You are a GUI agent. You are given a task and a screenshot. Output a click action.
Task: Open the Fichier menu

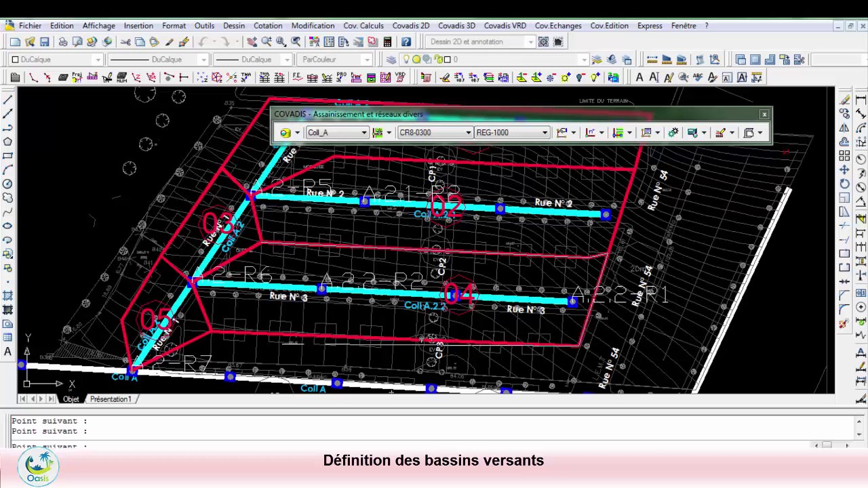pyautogui.click(x=30, y=26)
